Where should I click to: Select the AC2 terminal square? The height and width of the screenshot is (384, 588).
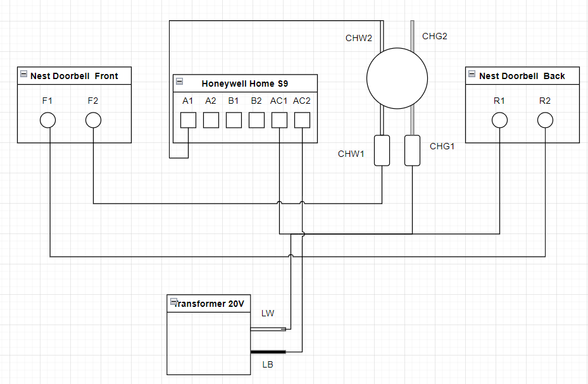point(302,120)
